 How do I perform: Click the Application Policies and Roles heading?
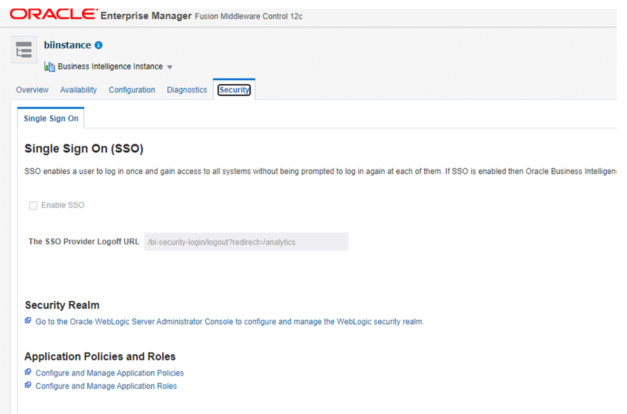100,356
